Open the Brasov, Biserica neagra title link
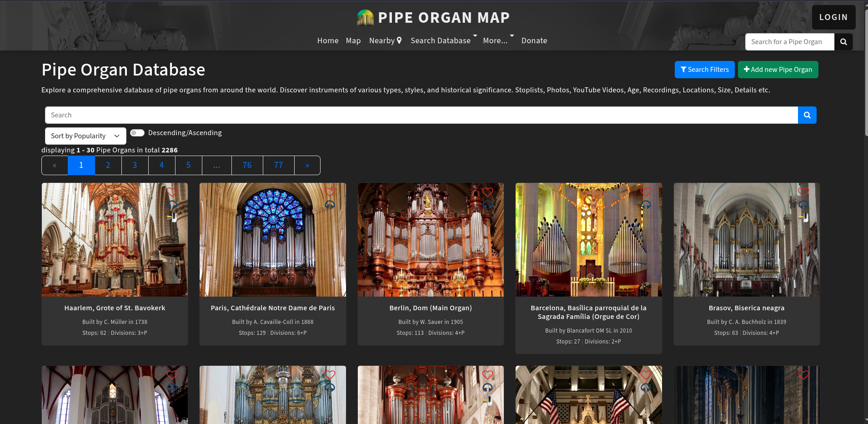This screenshot has height=424, width=868. pyautogui.click(x=747, y=308)
